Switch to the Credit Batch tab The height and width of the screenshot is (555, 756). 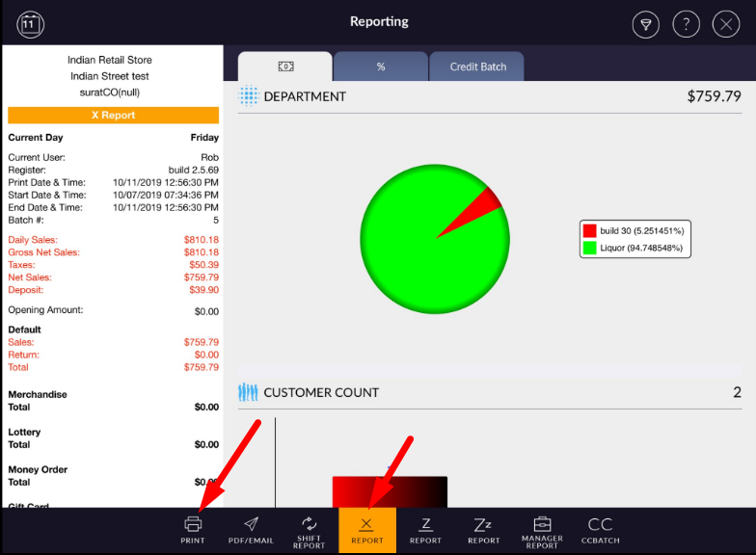coord(477,66)
